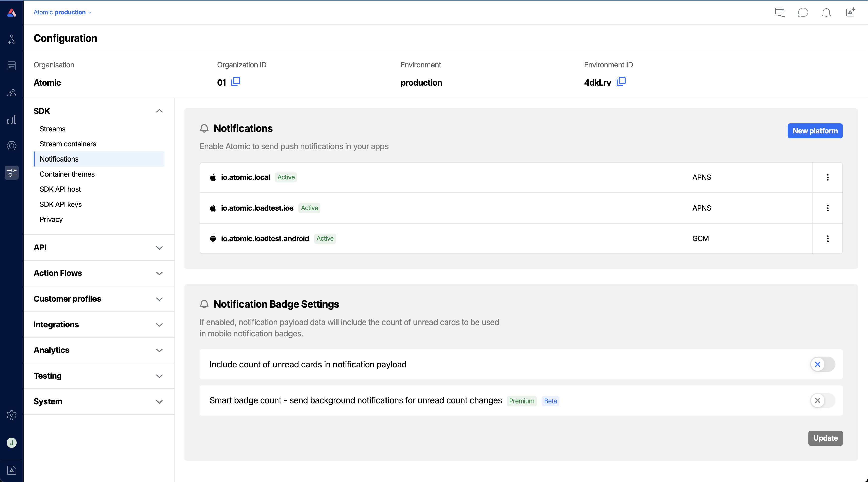Collapse the SDK section
Screen dimensions: 868x482
pos(159,111)
